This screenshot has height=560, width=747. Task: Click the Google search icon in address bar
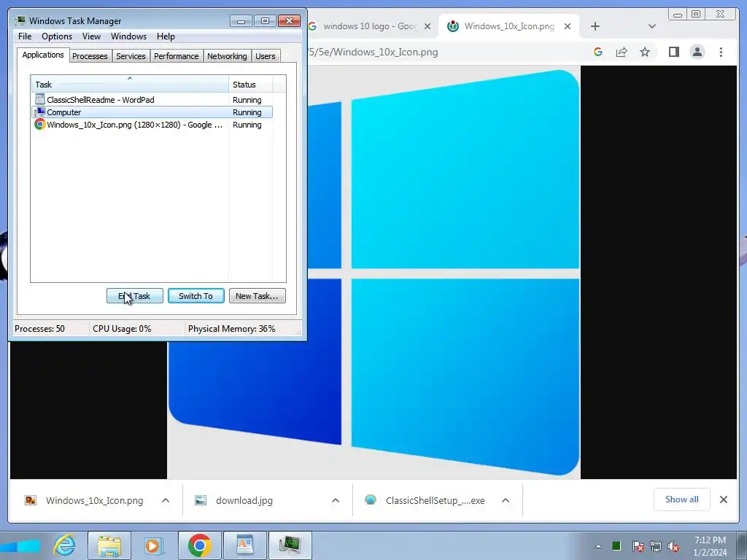pos(598,52)
